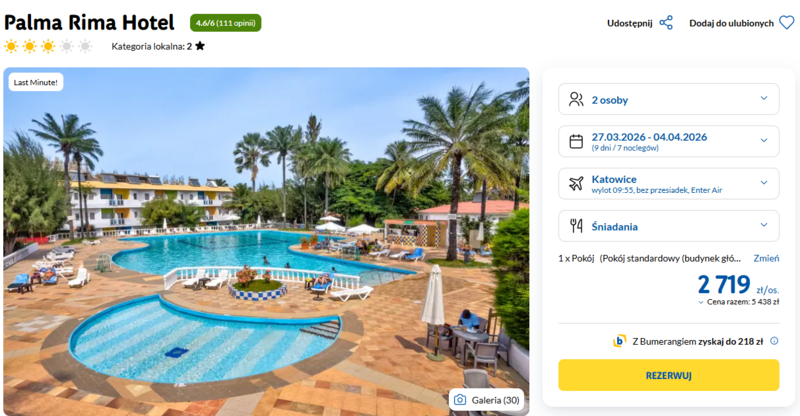Click the yellow REZERWUJ button

(x=668, y=375)
